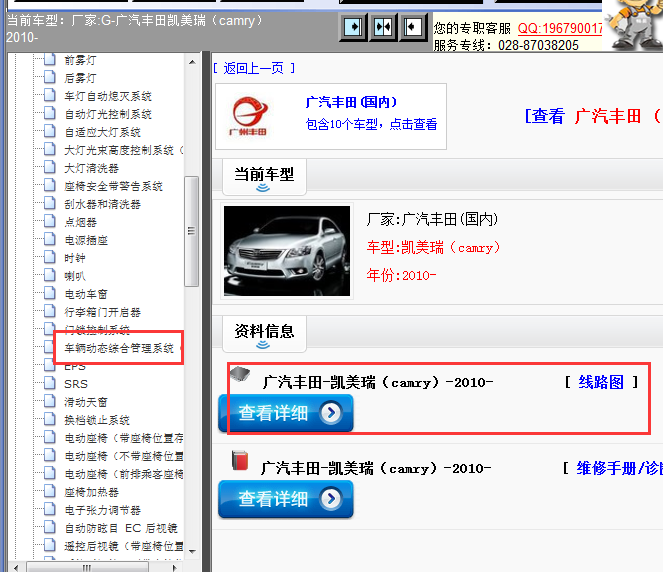Click the QQ customer service number link
This screenshot has width=663, height=572.
560,28
